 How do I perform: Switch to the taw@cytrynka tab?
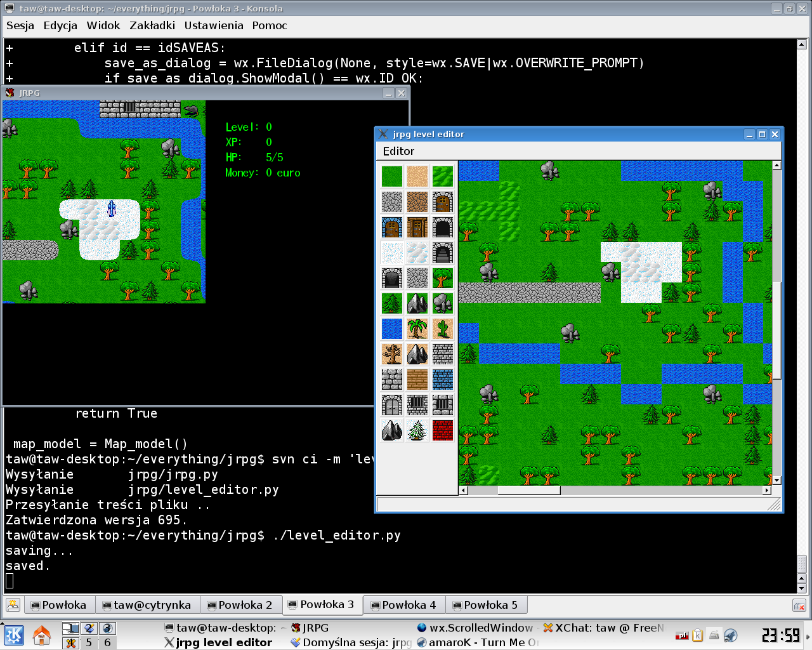pyautogui.click(x=147, y=605)
